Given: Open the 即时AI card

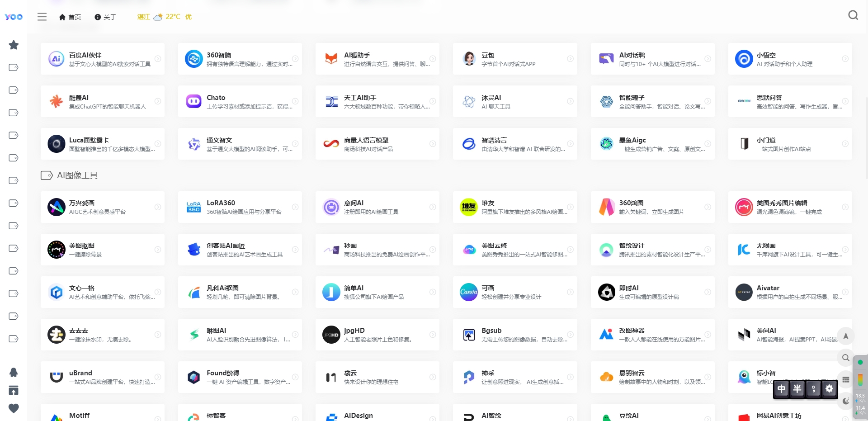Looking at the screenshot, I should tap(652, 292).
